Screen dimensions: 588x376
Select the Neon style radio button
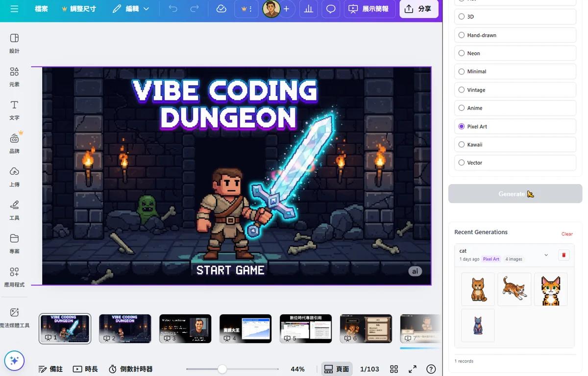[461, 53]
